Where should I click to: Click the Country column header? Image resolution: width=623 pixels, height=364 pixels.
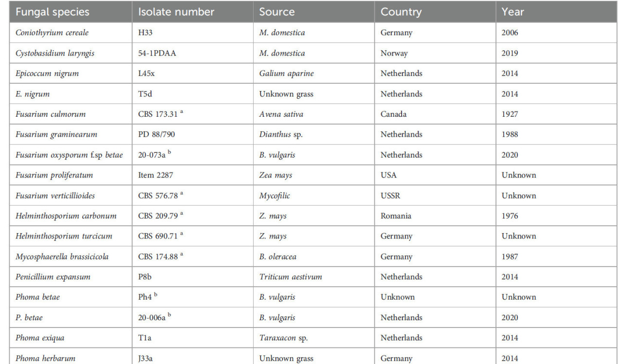(401, 12)
